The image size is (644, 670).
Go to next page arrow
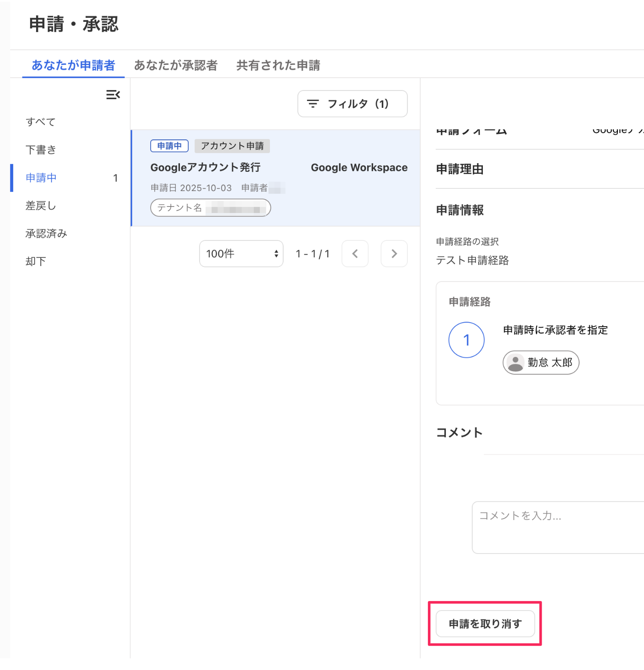(x=394, y=254)
